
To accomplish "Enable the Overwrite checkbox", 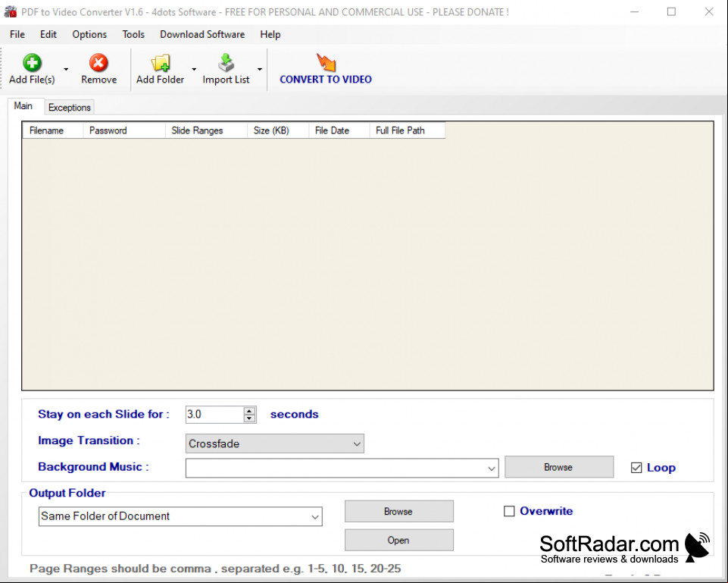I will pos(509,511).
